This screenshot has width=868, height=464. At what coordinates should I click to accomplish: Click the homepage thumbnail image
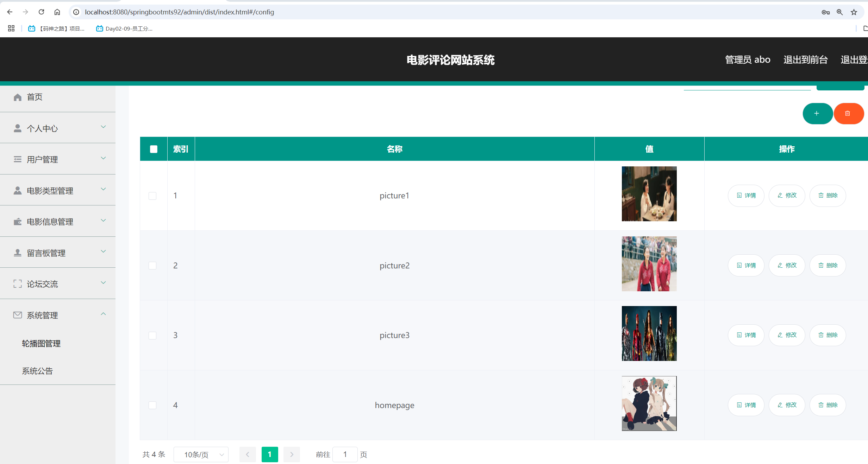649,403
